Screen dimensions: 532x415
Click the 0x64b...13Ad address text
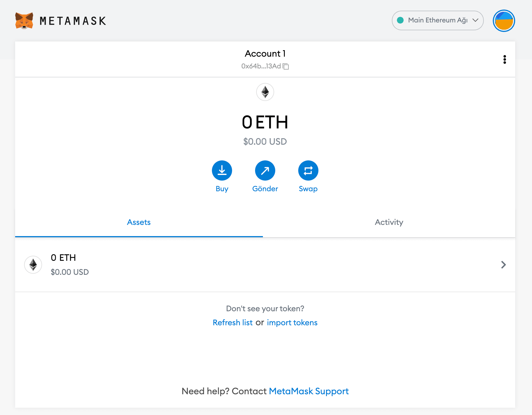(x=261, y=66)
